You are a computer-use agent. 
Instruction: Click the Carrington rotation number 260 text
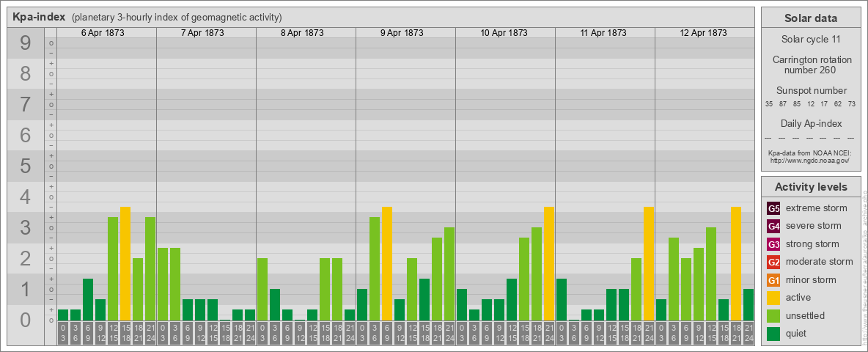click(x=811, y=65)
